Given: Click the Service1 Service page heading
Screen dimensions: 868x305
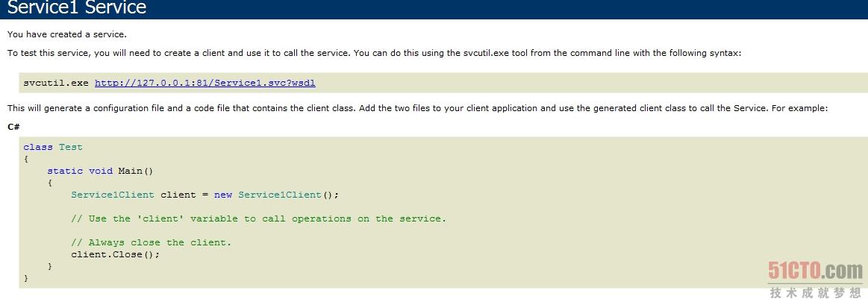Looking at the screenshot, I should pos(77,7).
